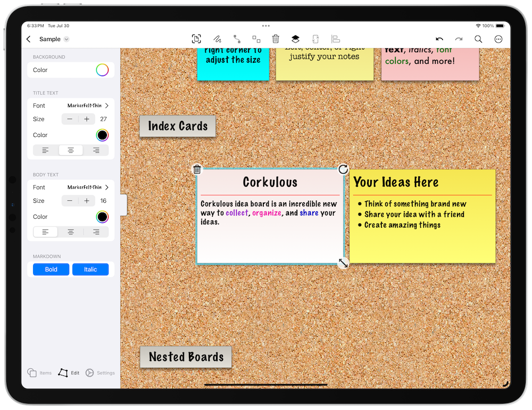Undo the last action

click(439, 39)
